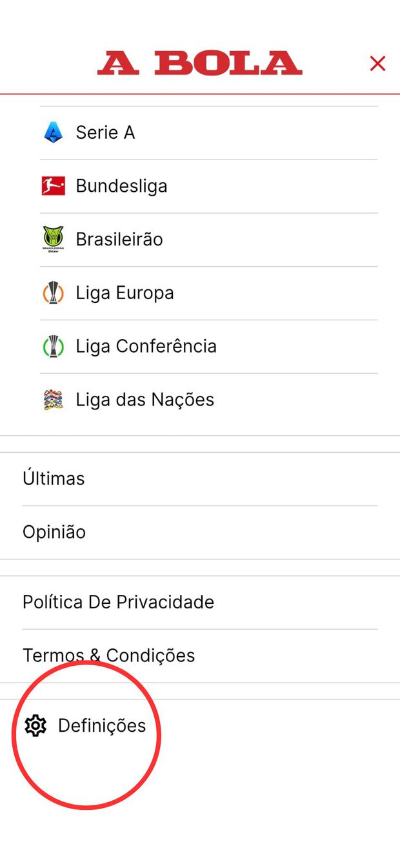
Task: Click the Definições gear icon
Action: coord(35,726)
